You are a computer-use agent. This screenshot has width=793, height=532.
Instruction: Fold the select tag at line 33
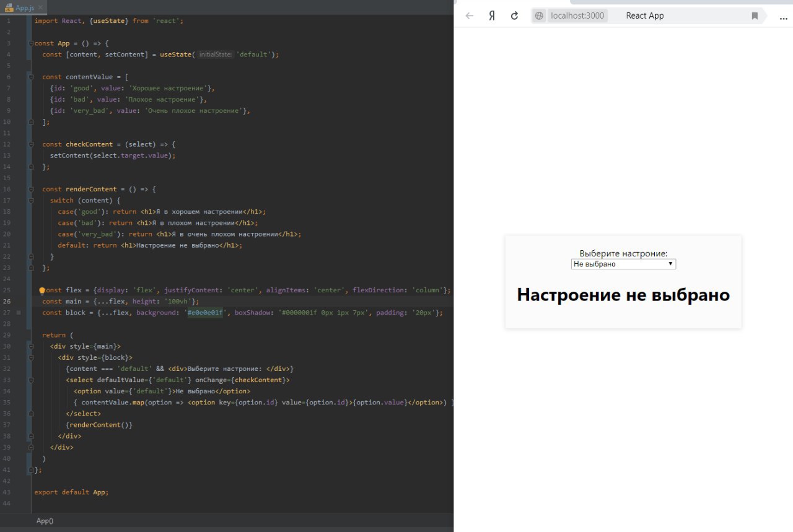30,380
